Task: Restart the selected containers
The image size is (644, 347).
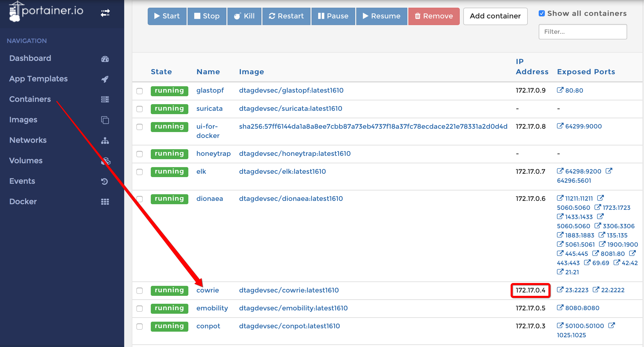Action: click(286, 16)
